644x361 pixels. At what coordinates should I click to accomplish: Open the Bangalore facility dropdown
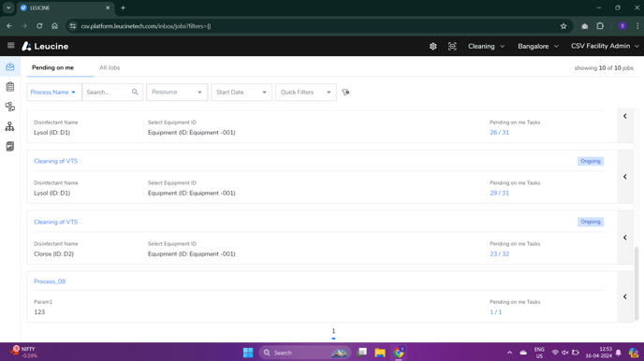[x=538, y=47]
